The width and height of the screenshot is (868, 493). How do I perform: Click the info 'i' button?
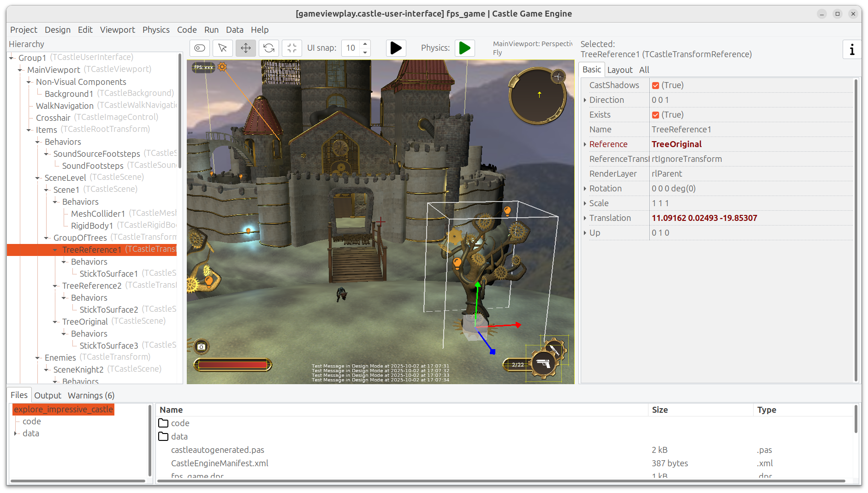point(851,49)
